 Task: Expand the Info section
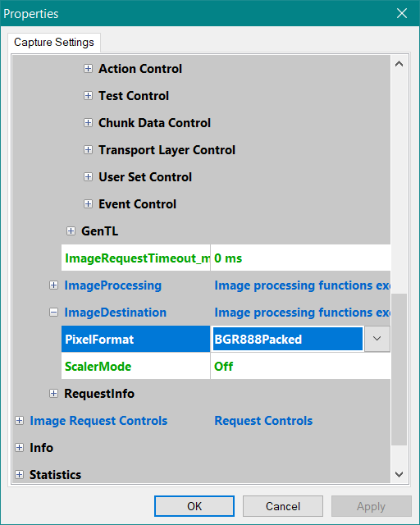20,448
